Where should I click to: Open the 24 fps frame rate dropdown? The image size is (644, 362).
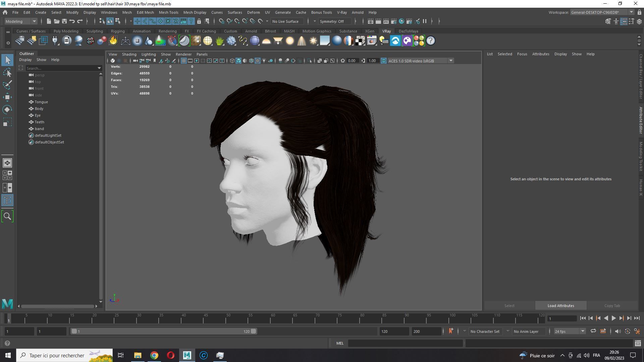[x=569, y=331]
